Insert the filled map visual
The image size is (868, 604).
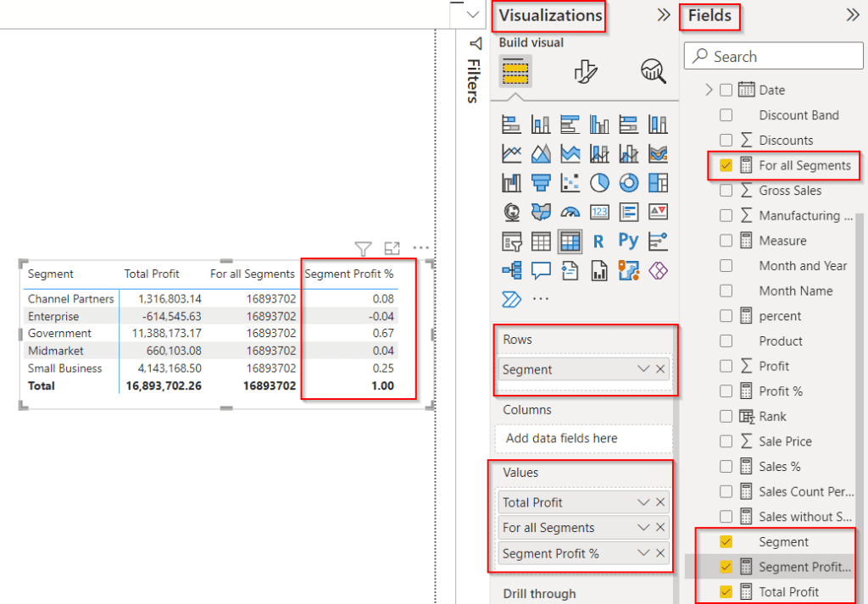[540, 212]
